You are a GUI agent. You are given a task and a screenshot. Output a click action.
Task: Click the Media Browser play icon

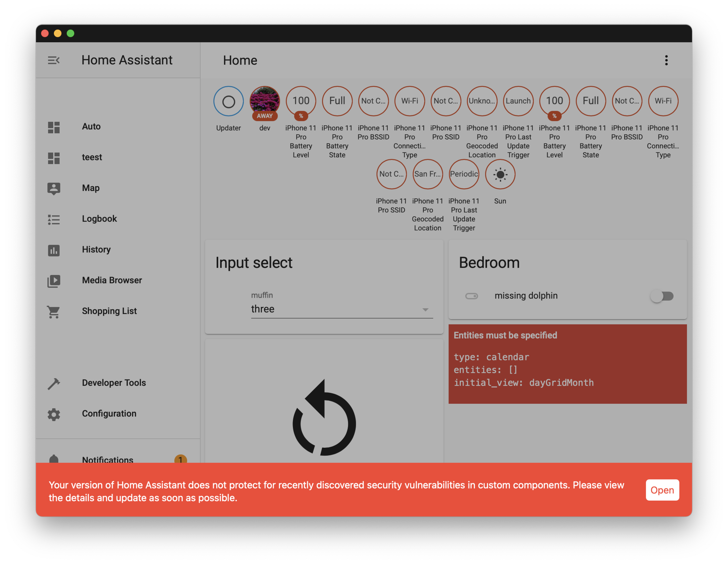pyautogui.click(x=54, y=281)
